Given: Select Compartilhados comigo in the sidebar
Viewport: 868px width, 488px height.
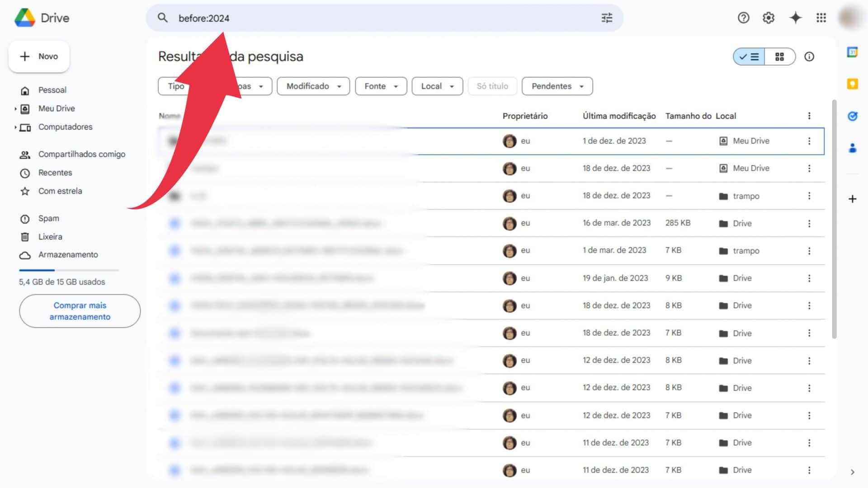Looking at the screenshot, I should pos(81,154).
